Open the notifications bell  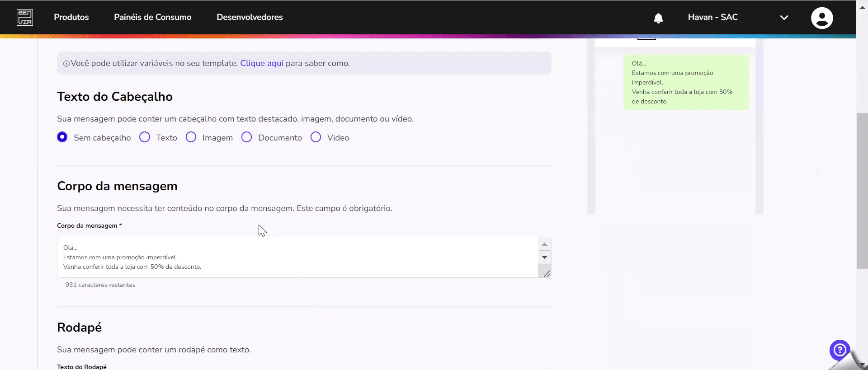pyautogui.click(x=658, y=18)
